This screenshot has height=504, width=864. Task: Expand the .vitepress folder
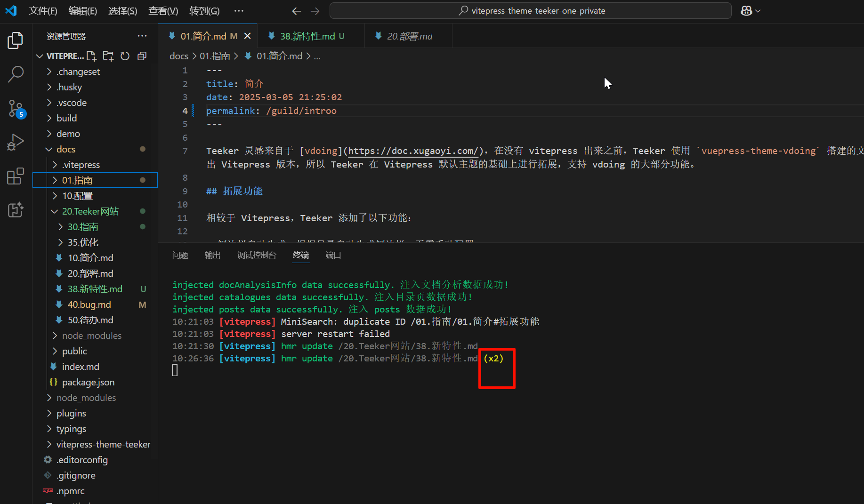click(x=95, y=165)
